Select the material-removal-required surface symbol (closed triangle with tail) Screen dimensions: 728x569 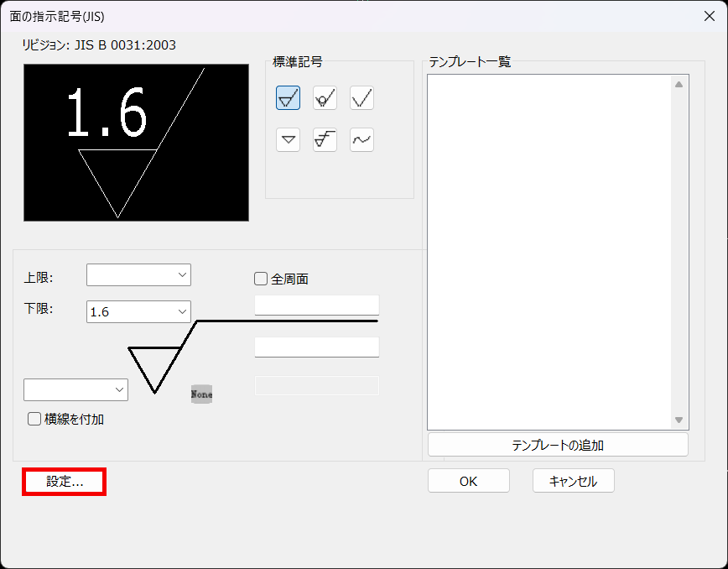coord(288,98)
